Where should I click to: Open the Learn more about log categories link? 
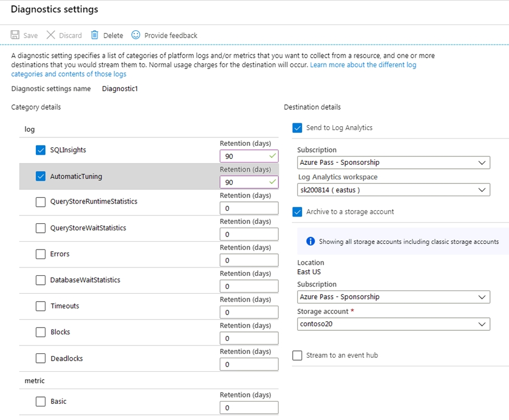point(363,65)
